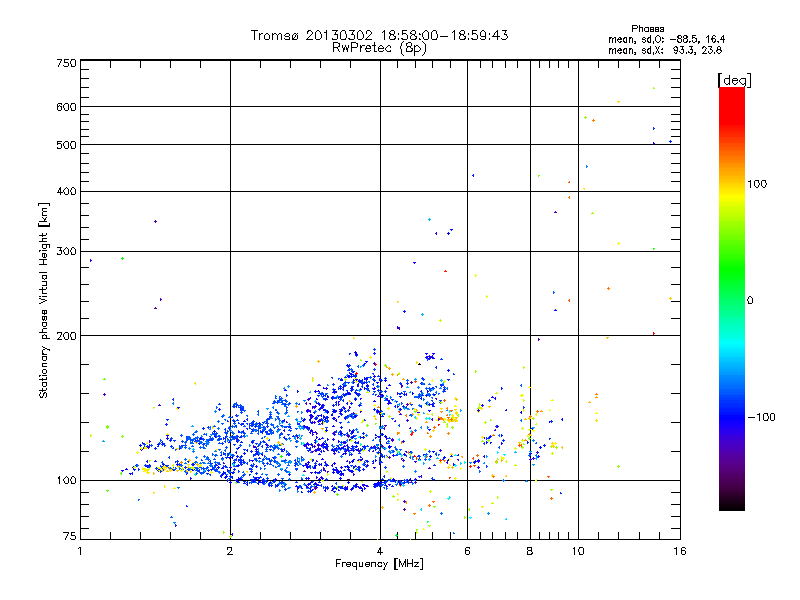Click the y-axis label '300'
Screen dimensions: 800x600
(x=66, y=251)
